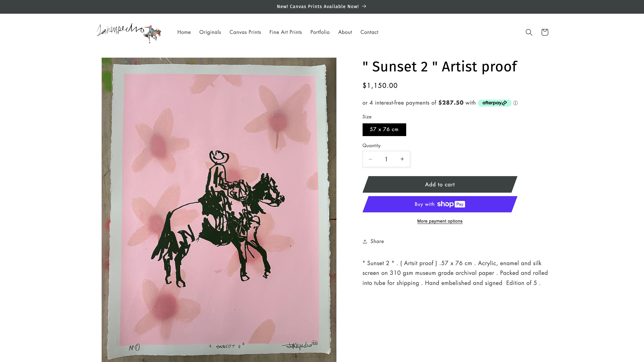Image resolution: width=644 pixels, height=362 pixels.
Task: Open the Contact page
Action: coord(369,32)
